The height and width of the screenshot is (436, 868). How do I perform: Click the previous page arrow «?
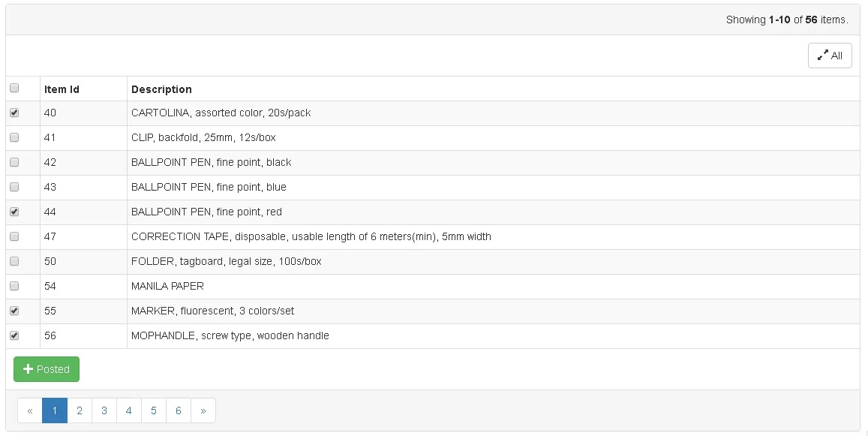pos(30,410)
